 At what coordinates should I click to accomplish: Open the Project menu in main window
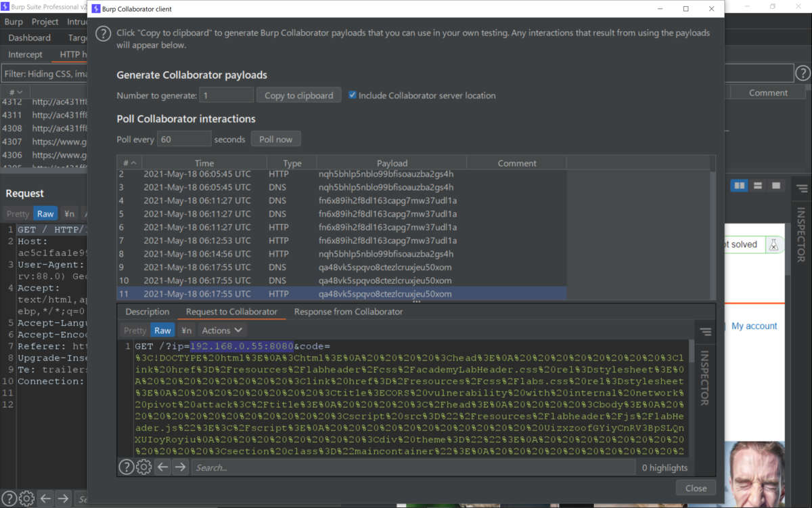(45, 22)
